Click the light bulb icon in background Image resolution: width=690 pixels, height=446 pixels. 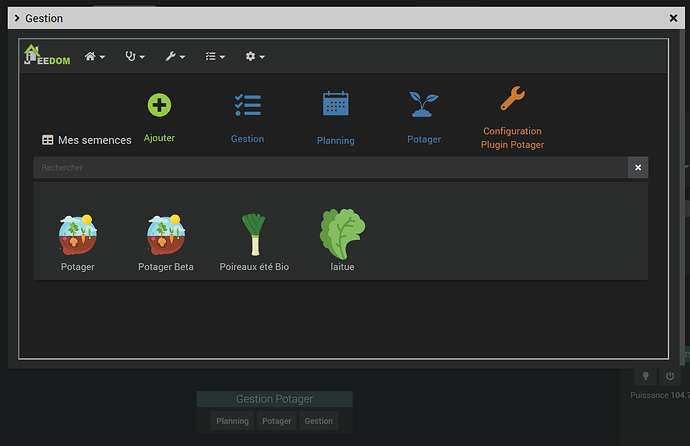(646, 376)
